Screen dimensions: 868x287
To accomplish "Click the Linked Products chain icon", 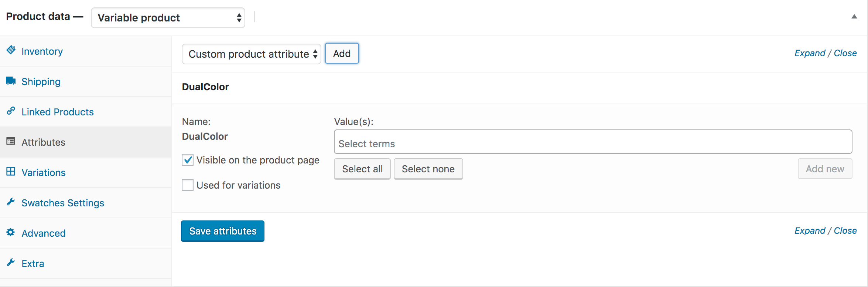I will 11,111.
